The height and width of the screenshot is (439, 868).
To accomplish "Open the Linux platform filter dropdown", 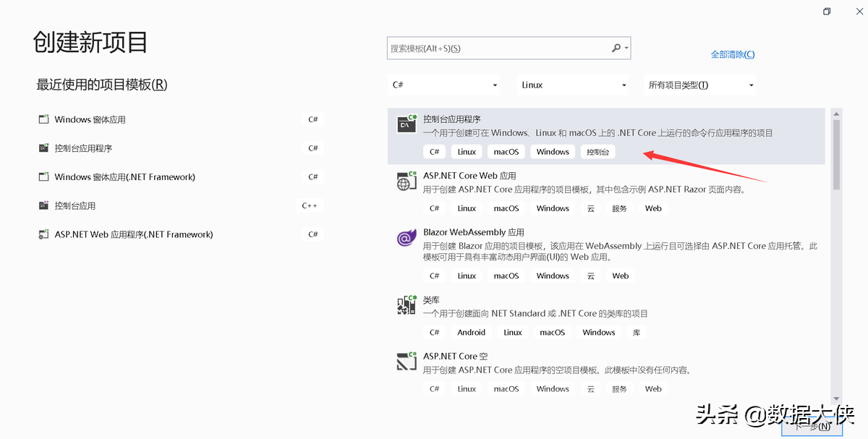I will [x=573, y=85].
